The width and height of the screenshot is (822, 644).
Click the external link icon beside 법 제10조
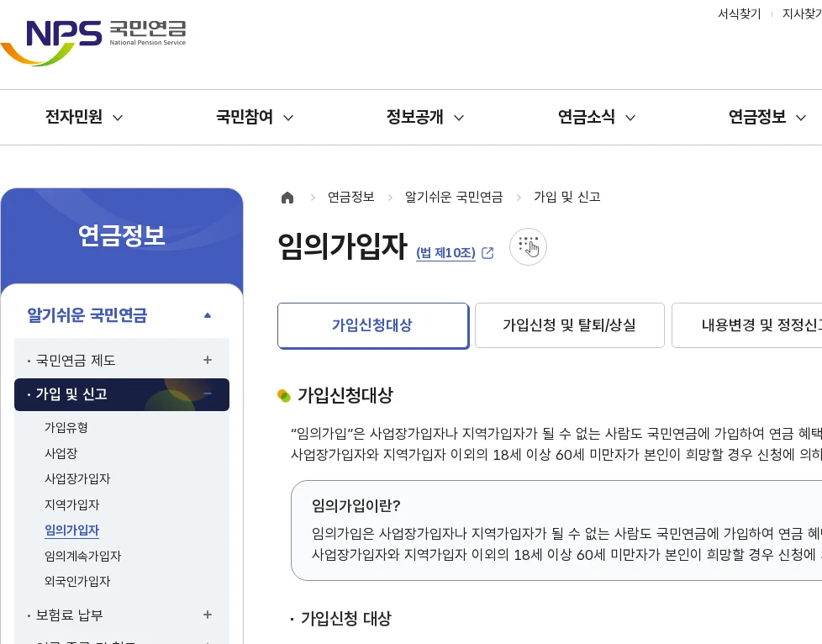coord(487,253)
